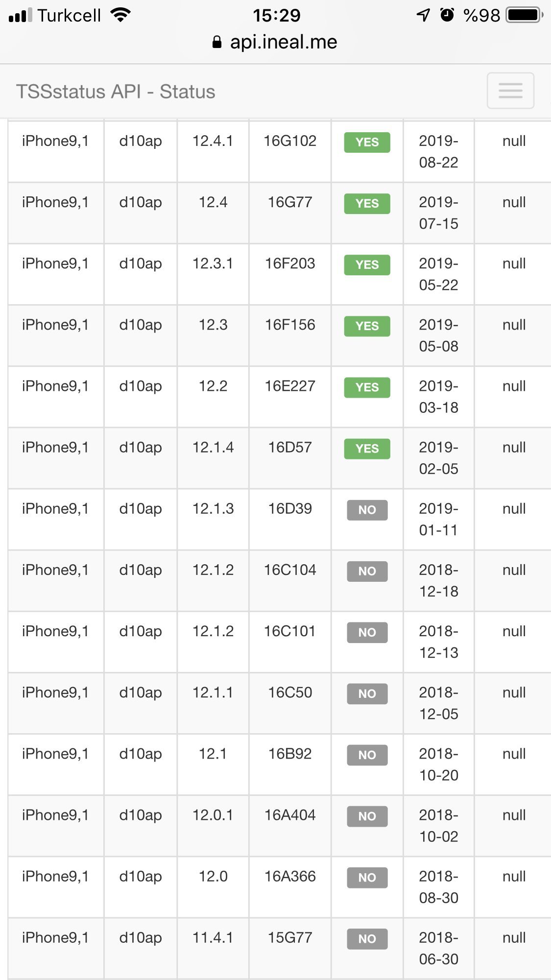Tap the api.ineal.me address bar

[275, 42]
